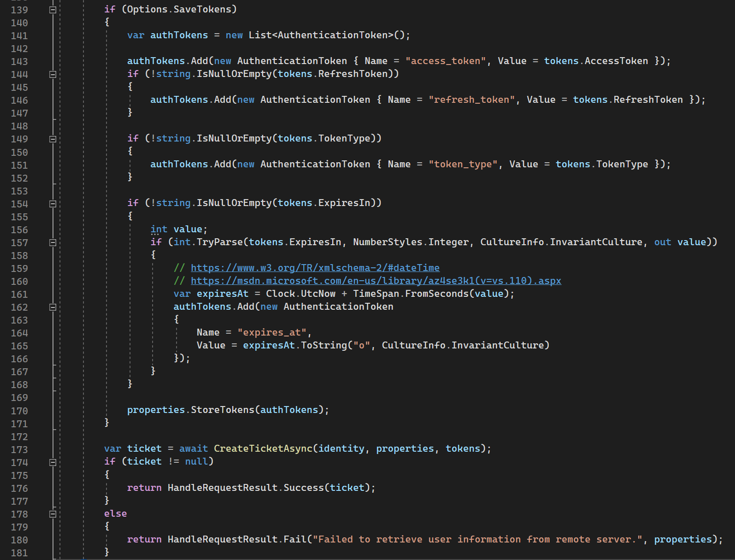Click the Success method on line 176
Viewport: 735px width, 560px height.
[304, 488]
